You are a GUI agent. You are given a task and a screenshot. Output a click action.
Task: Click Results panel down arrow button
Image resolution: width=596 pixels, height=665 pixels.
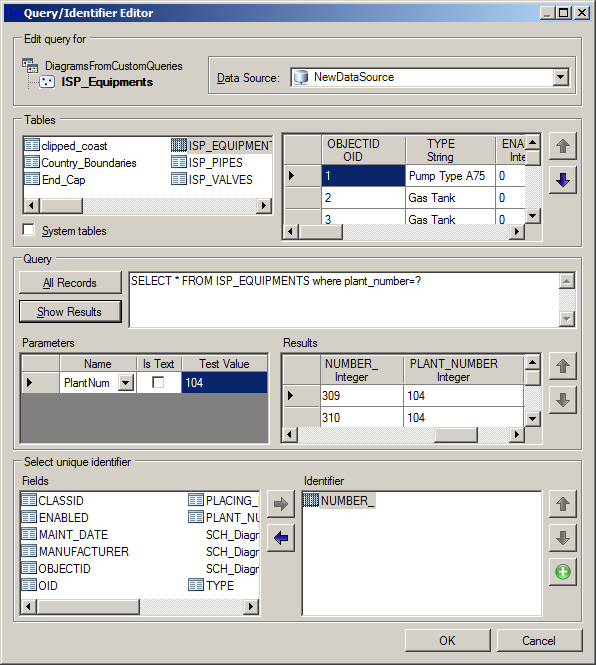pyautogui.click(x=562, y=400)
